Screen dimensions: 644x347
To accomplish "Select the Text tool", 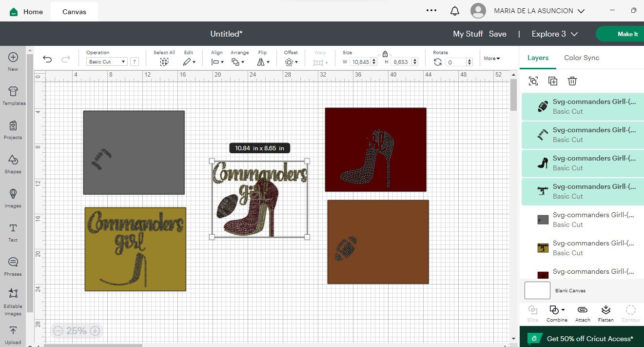I will pos(13,232).
